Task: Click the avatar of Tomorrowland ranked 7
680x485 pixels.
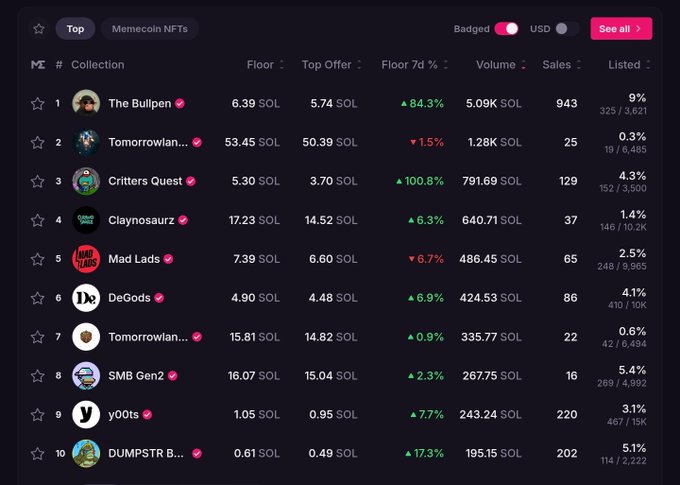Action: [86, 337]
